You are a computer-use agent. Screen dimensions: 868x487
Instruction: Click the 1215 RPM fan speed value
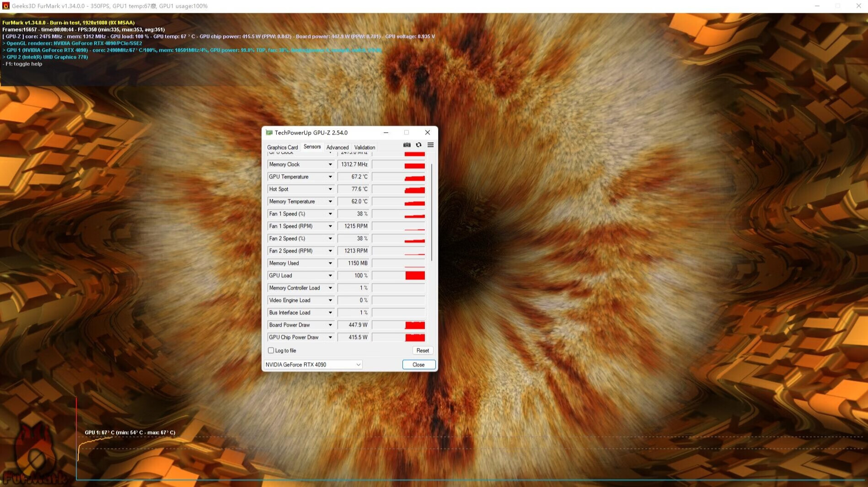point(353,226)
